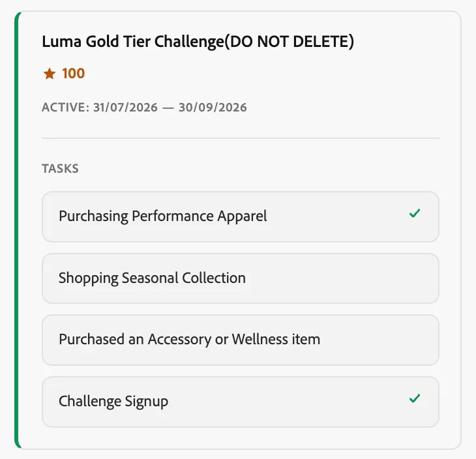
Task: Select the end date 30/09/2026
Action: (x=213, y=108)
